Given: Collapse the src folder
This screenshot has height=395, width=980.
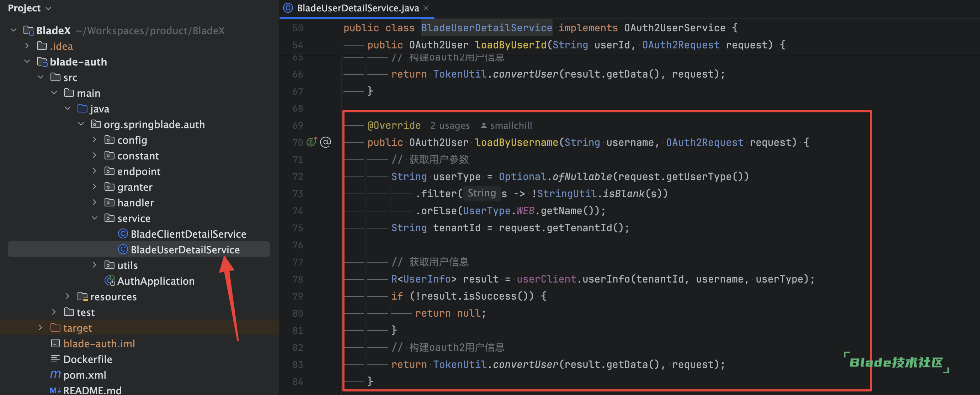Looking at the screenshot, I should point(41,77).
